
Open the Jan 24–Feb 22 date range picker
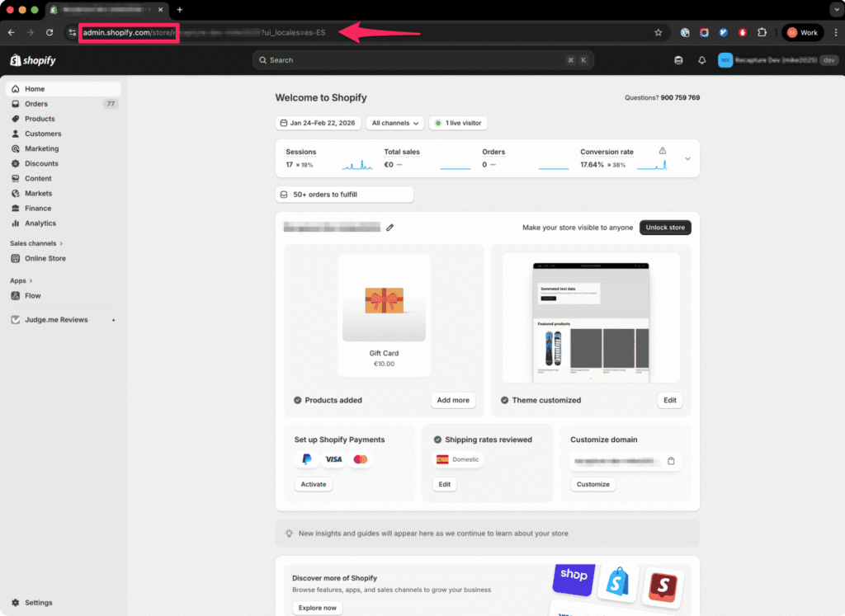tap(318, 123)
